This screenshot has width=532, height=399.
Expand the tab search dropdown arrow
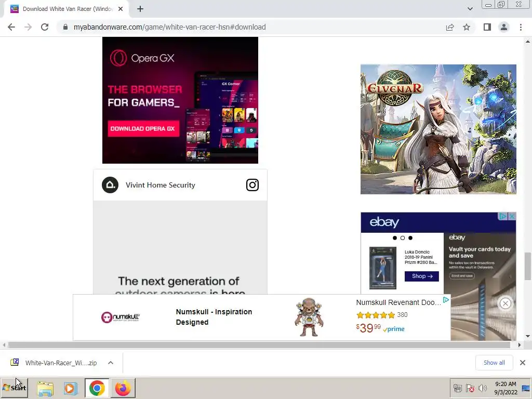click(470, 9)
